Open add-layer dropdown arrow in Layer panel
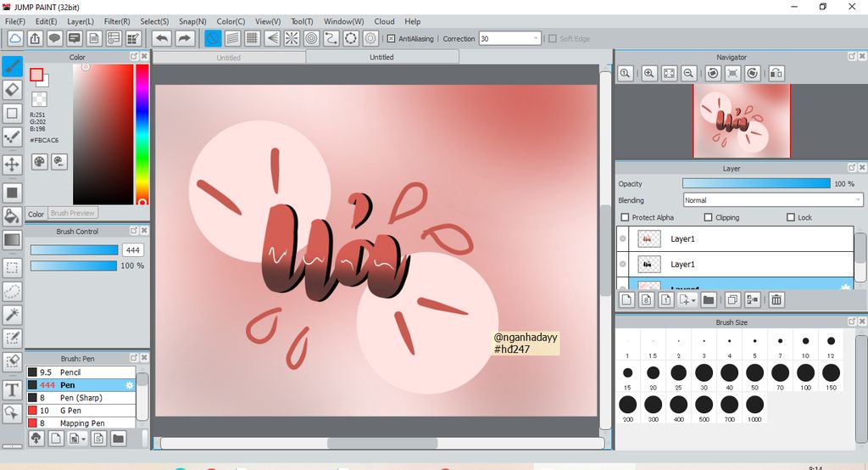Viewport: 868px width, 470px height. (x=693, y=300)
